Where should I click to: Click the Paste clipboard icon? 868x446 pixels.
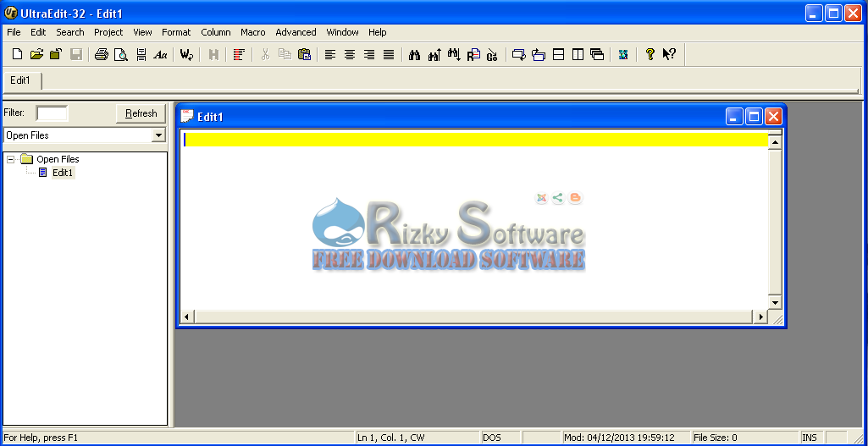(304, 54)
